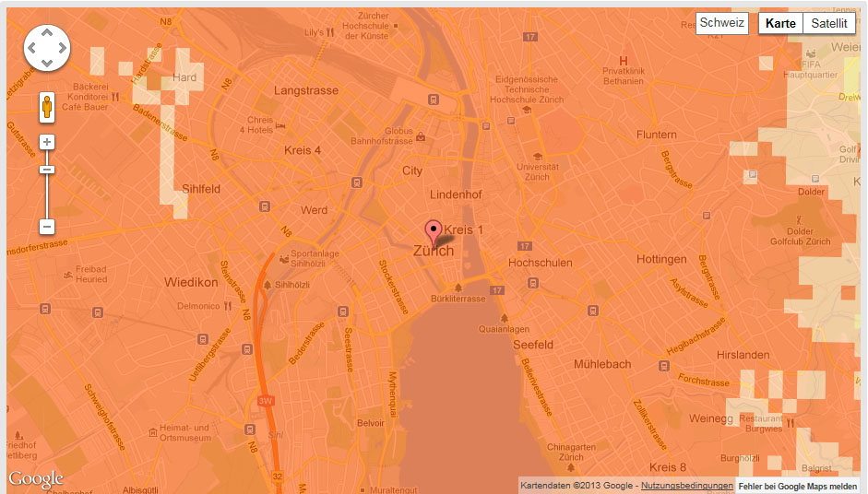Click the Delmonico restaurant icon
The height and width of the screenshot is (494, 868).
pyautogui.click(x=228, y=306)
